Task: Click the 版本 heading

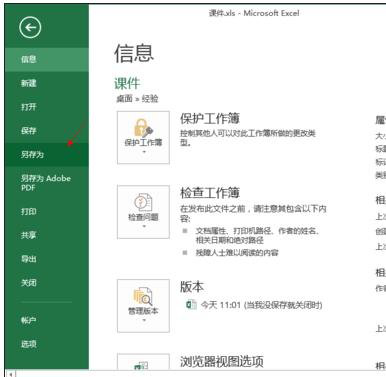Action: click(x=192, y=287)
